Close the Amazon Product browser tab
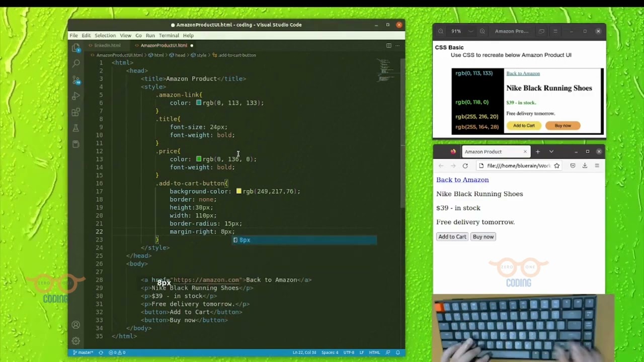 [525, 151]
